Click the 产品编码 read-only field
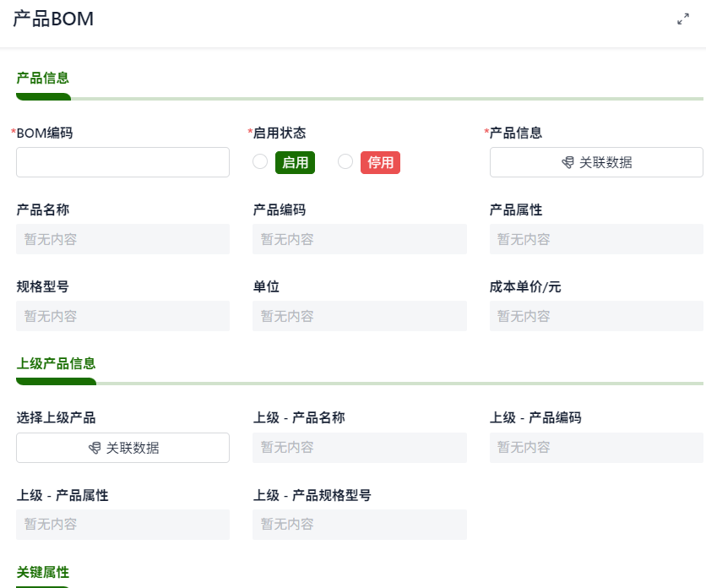The width and height of the screenshot is (706, 588). pyautogui.click(x=360, y=239)
